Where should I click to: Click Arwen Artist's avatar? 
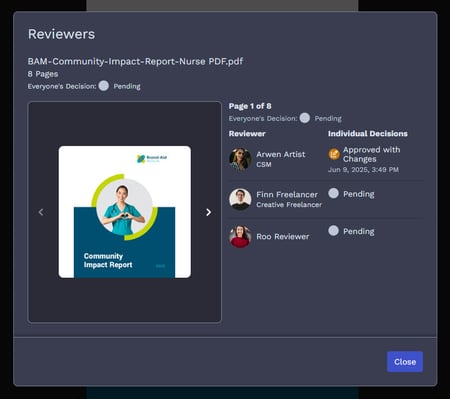240,159
